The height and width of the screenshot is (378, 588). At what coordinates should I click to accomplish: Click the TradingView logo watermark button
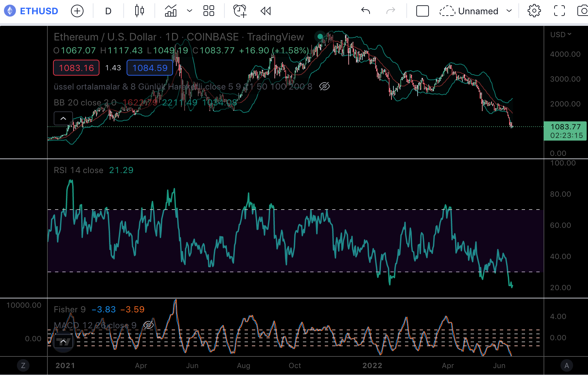click(x=63, y=341)
